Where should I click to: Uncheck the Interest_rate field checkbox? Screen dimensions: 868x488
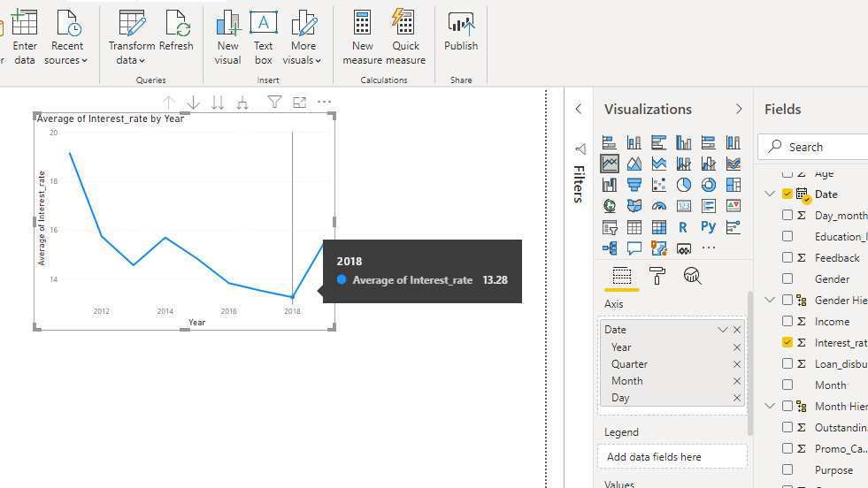tap(787, 343)
